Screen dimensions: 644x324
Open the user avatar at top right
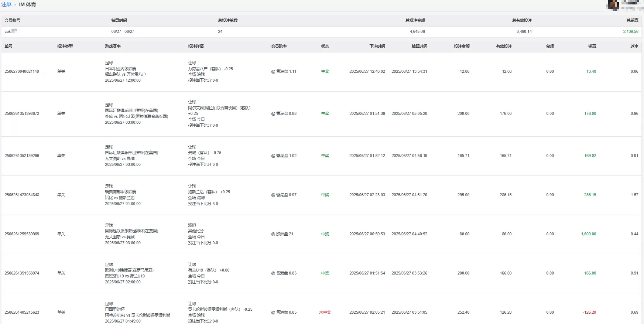[614, 5]
